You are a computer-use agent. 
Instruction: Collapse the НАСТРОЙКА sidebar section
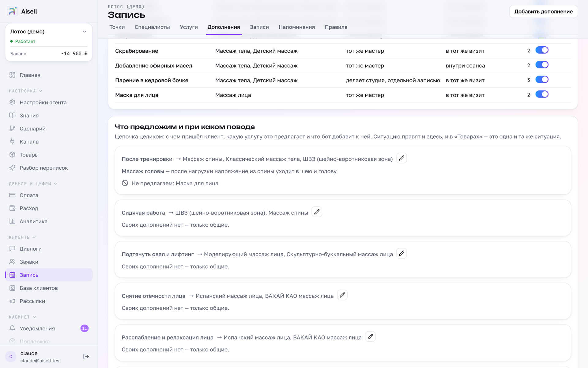(25, 91)
